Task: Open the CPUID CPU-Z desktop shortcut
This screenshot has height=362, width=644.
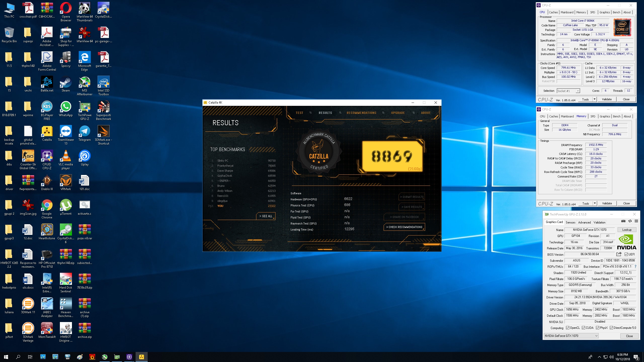Action: click(x=47, y=160)
